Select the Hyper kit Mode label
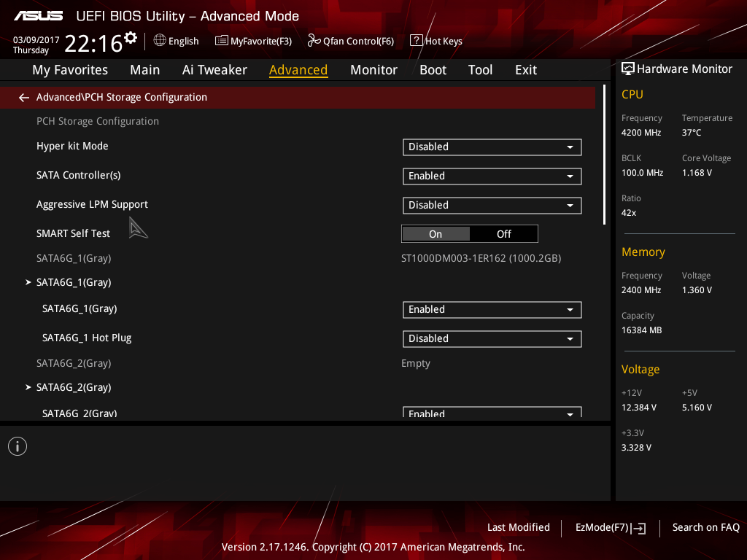 pos(72,146)
